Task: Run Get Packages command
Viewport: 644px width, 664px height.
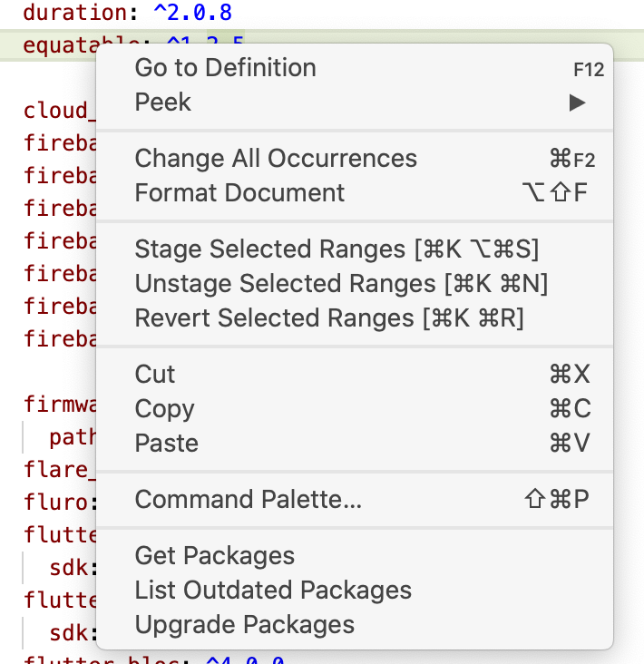Action: (214, 556)
